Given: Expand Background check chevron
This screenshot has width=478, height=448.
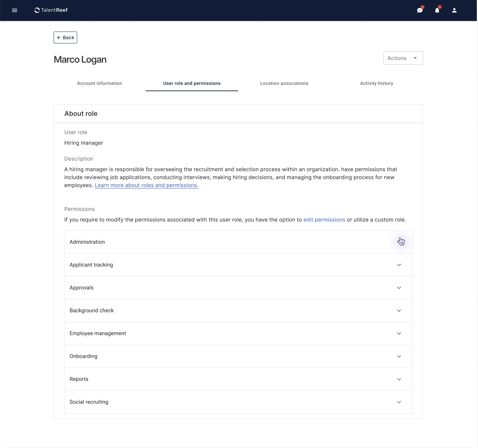Looking at the screenshot, I should (399, 310).
